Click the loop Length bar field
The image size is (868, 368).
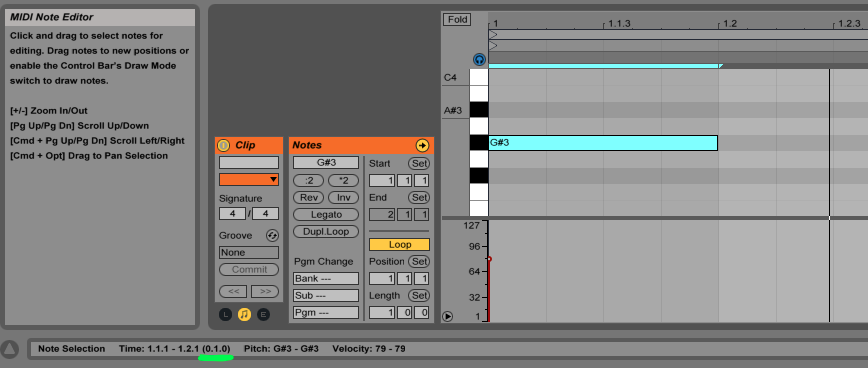click(382, 313)
